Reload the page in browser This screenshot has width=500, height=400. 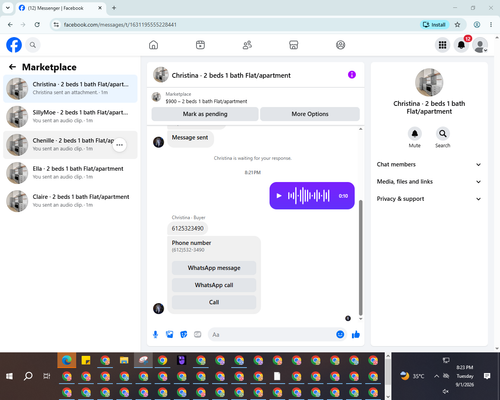[37, 25]
